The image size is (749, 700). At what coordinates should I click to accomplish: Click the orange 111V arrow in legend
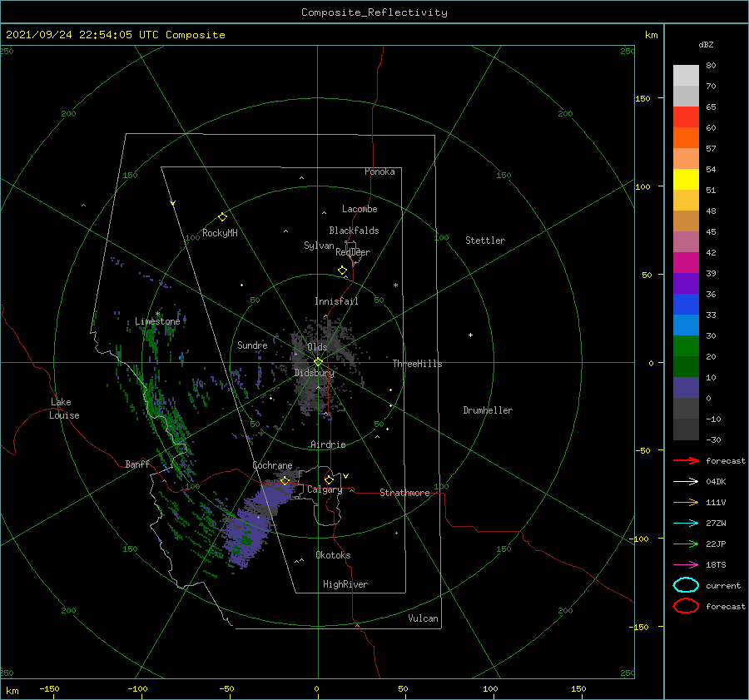[x=686, y=502]
